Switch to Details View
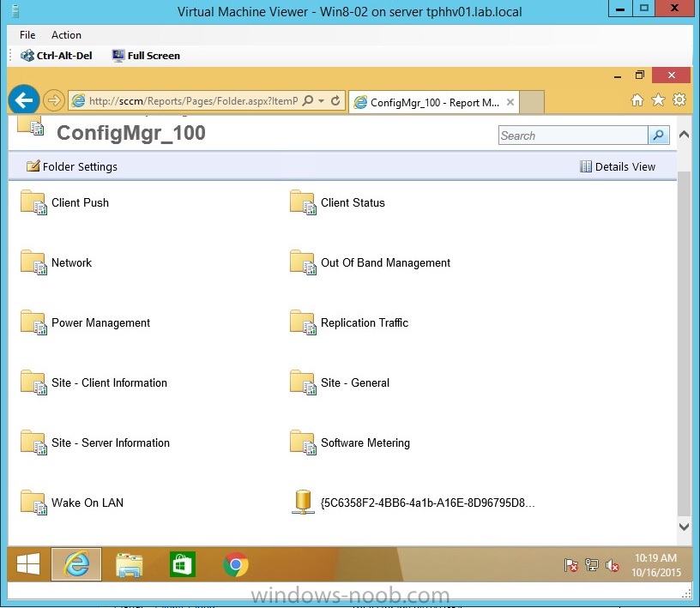Viewport: 700px width, 608px height. pos(618,166)
